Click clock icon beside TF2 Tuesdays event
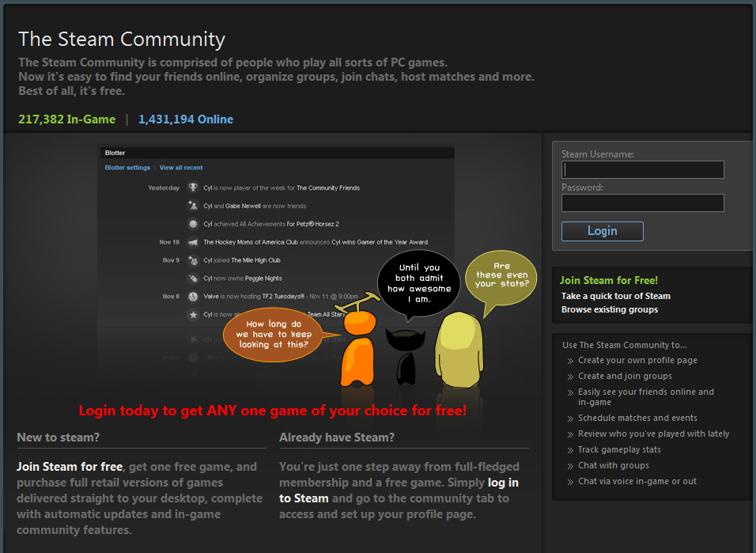The width and height of the screenshot is (756, 553). 193,297
